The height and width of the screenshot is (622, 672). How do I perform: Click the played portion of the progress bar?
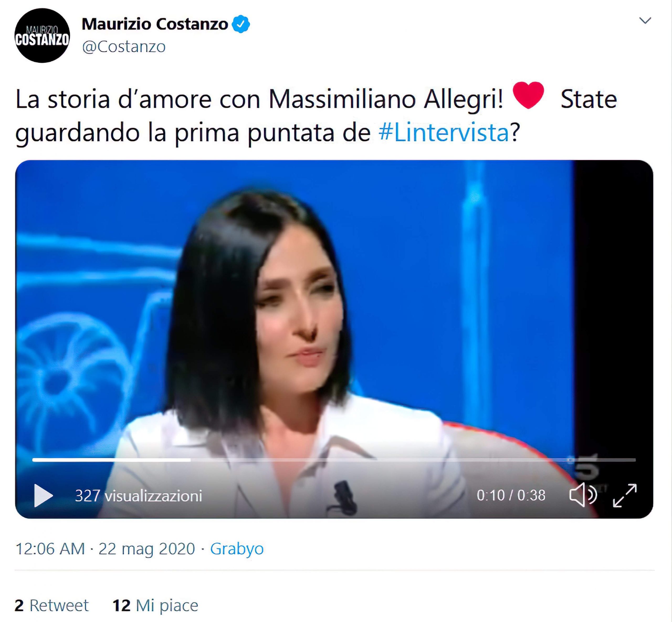coord(111,459)
